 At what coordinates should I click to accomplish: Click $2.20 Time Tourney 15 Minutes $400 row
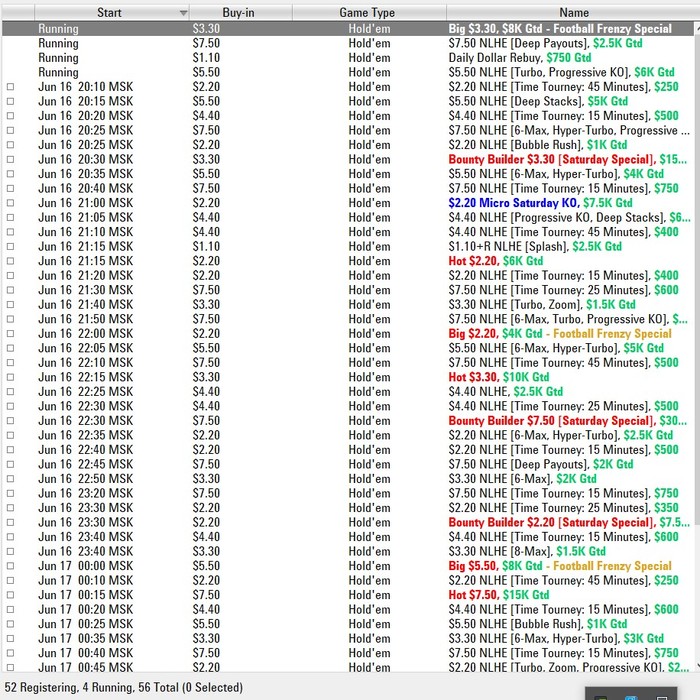coord(348,275)
